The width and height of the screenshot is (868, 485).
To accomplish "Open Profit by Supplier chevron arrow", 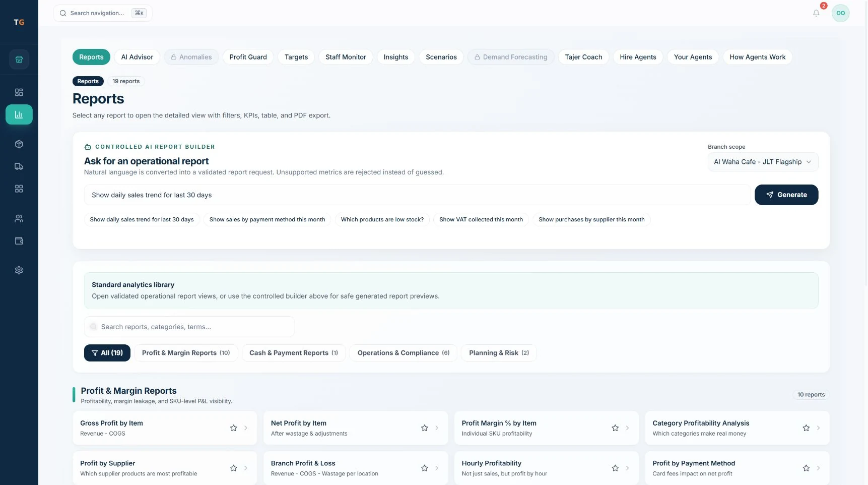I will [x=246, y=468].
